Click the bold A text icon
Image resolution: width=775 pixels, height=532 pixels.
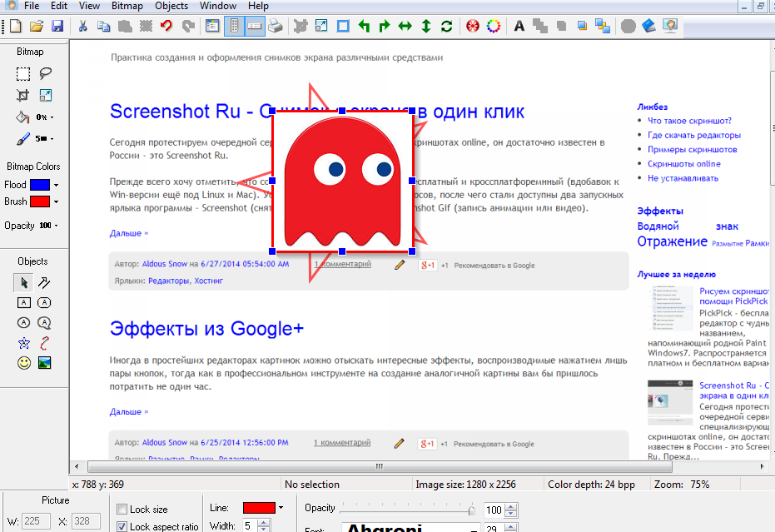click(x=519, y=26)
